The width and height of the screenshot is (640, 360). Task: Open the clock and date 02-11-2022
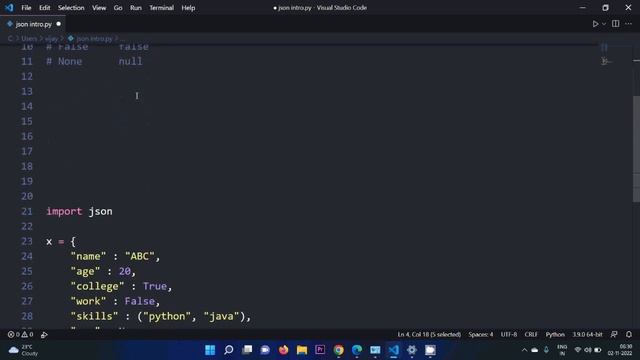click(x=620, y=350)
